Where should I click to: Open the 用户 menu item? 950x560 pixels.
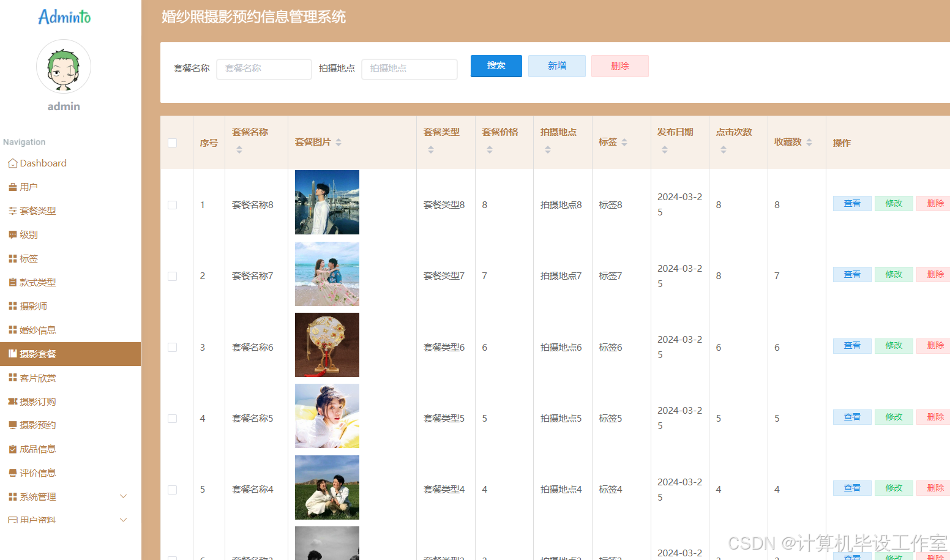pyautogui.click(x=70, y=187)
